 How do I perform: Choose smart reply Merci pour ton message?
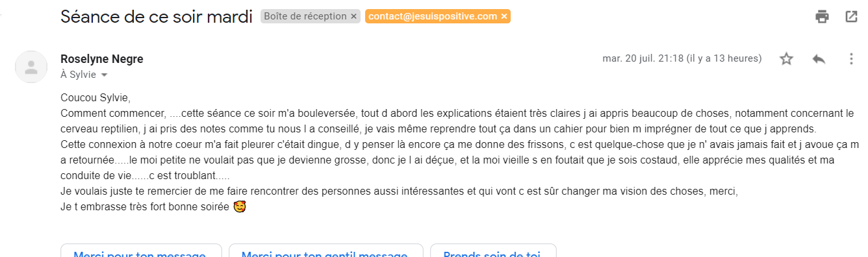coord(141,251)
